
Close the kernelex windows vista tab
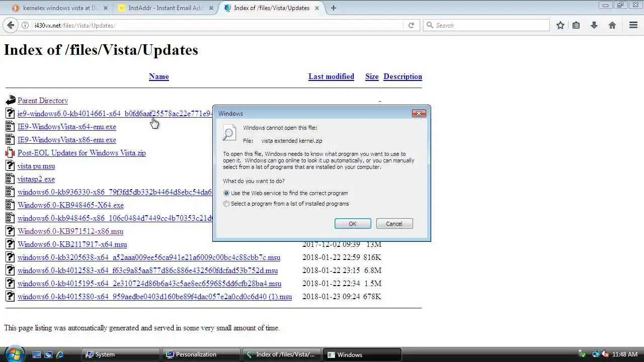tap(106, 8)
